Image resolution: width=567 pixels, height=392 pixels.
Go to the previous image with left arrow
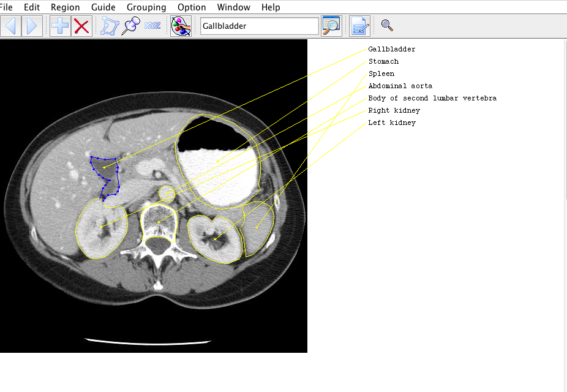coord(10,26)
